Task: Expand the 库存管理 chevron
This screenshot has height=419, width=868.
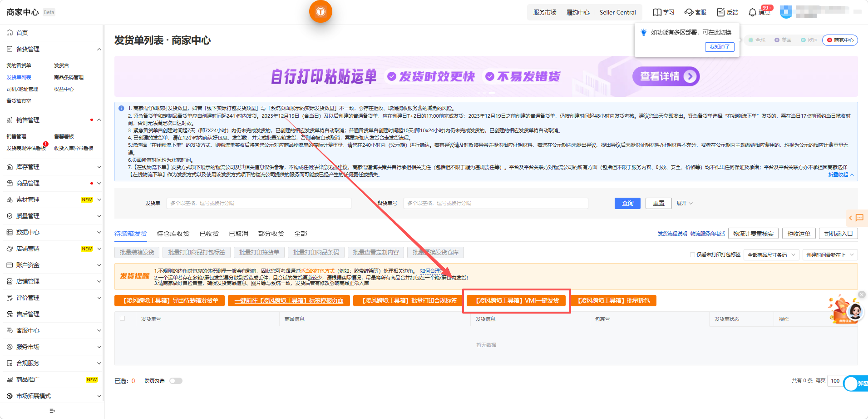Action: pyautogui.click(x=99, y=167)
